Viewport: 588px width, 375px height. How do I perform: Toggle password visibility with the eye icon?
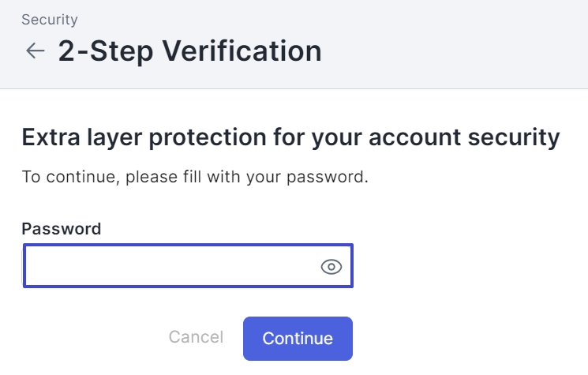pyautogui.click(x=331, y=267)
